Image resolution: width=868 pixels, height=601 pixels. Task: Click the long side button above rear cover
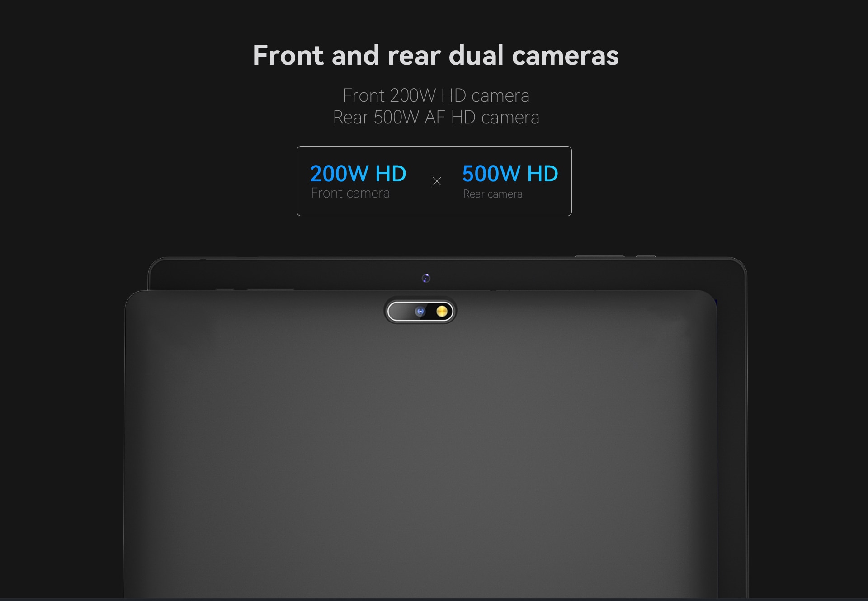point(270,289)
